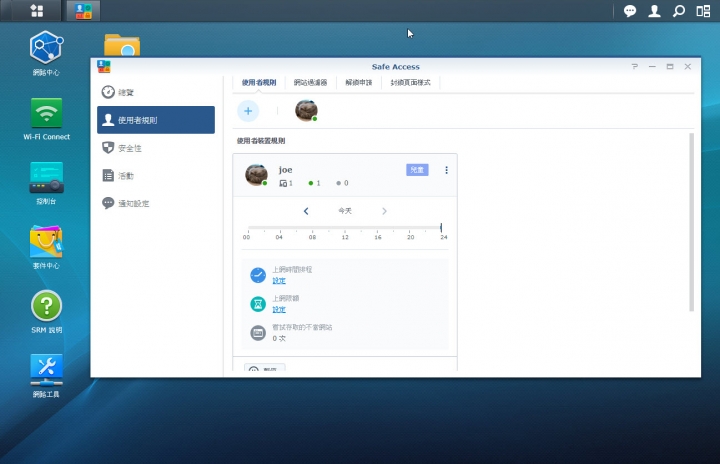Open the SRM Help desktop icon
This screenshot has width=720, height=464.
click(46, 311)
